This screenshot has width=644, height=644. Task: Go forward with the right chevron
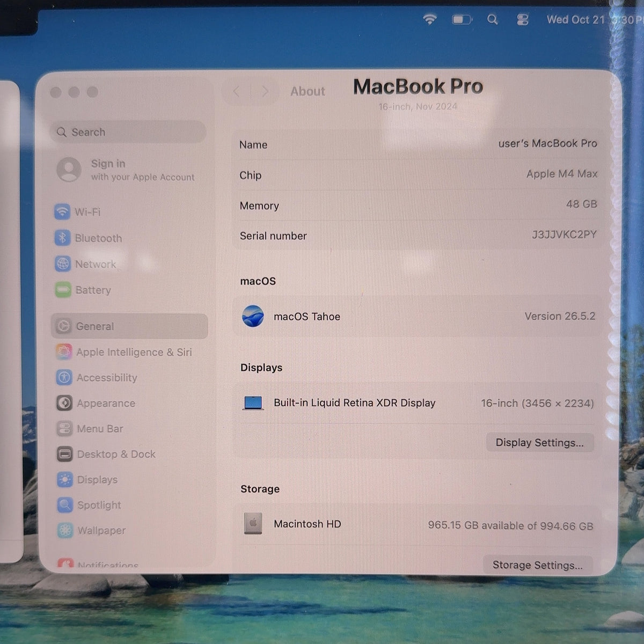point(265,92)
